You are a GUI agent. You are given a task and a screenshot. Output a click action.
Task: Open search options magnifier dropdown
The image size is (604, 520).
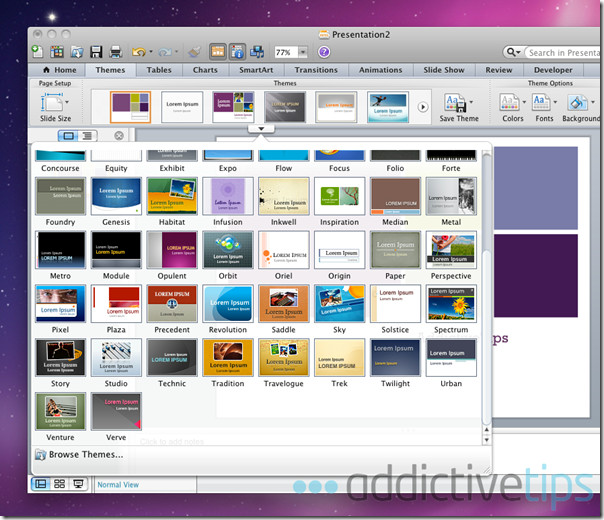click(x=513, y=52)
